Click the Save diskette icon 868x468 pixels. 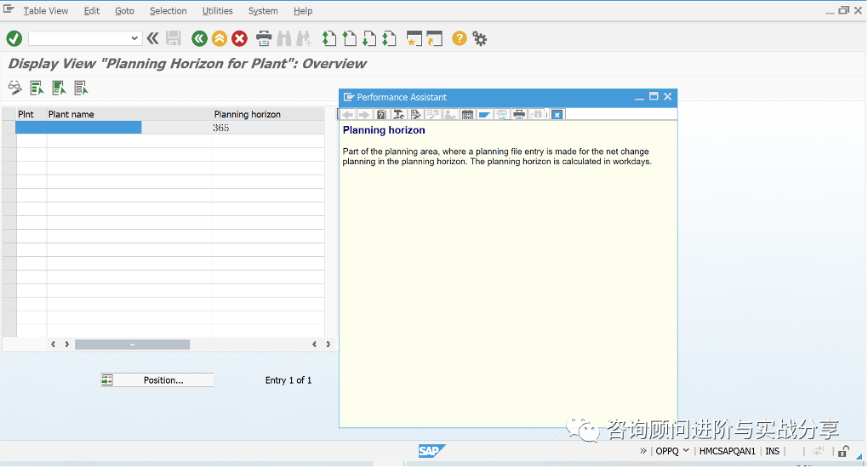(x=174, y=38)
